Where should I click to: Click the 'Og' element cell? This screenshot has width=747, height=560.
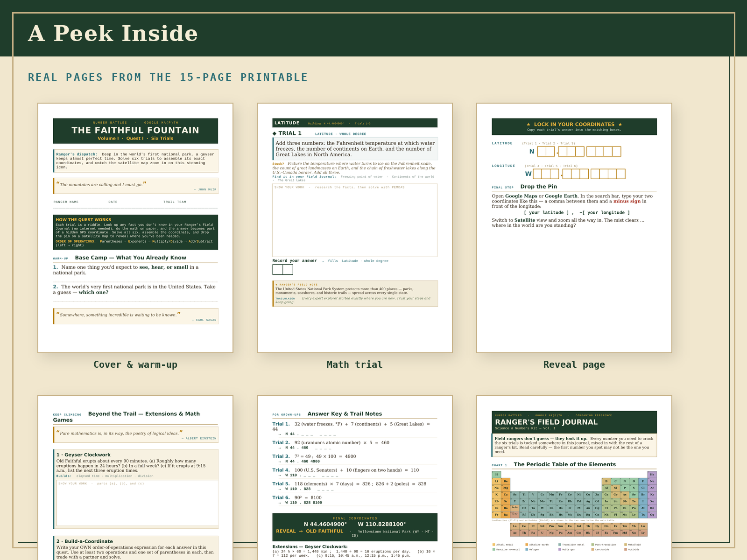[x=652, y=515]
